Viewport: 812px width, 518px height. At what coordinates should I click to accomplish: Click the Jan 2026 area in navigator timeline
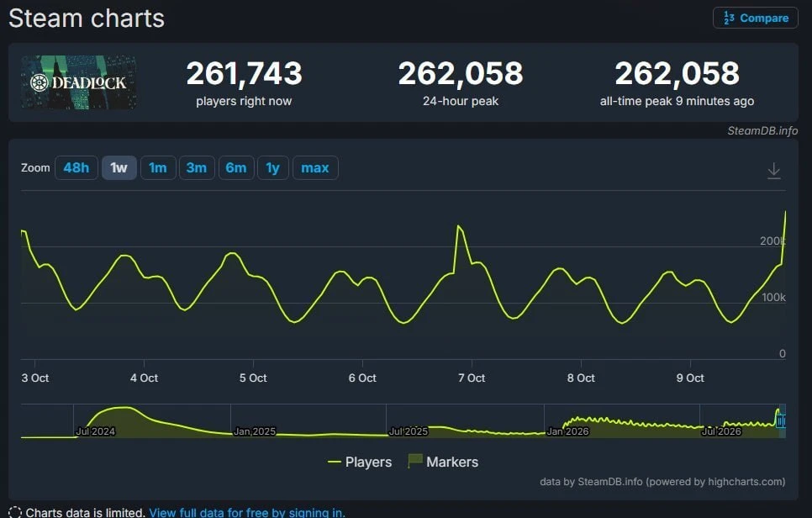coord(568,431)
